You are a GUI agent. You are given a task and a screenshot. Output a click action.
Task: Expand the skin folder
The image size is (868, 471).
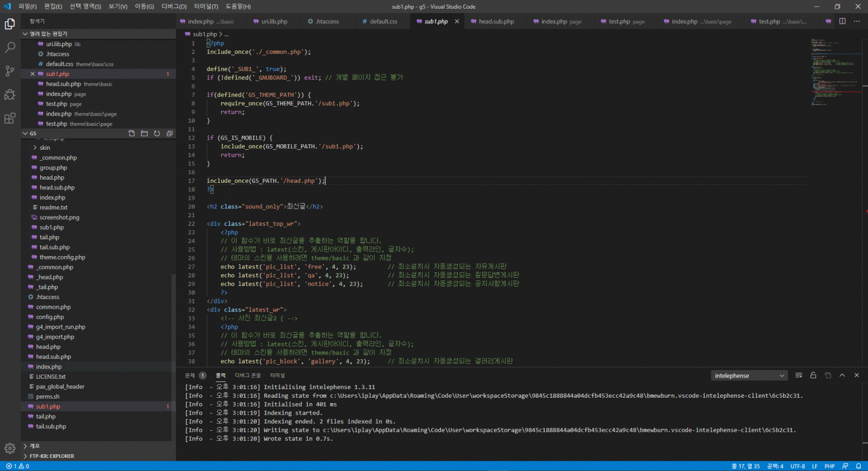(44, 148)
